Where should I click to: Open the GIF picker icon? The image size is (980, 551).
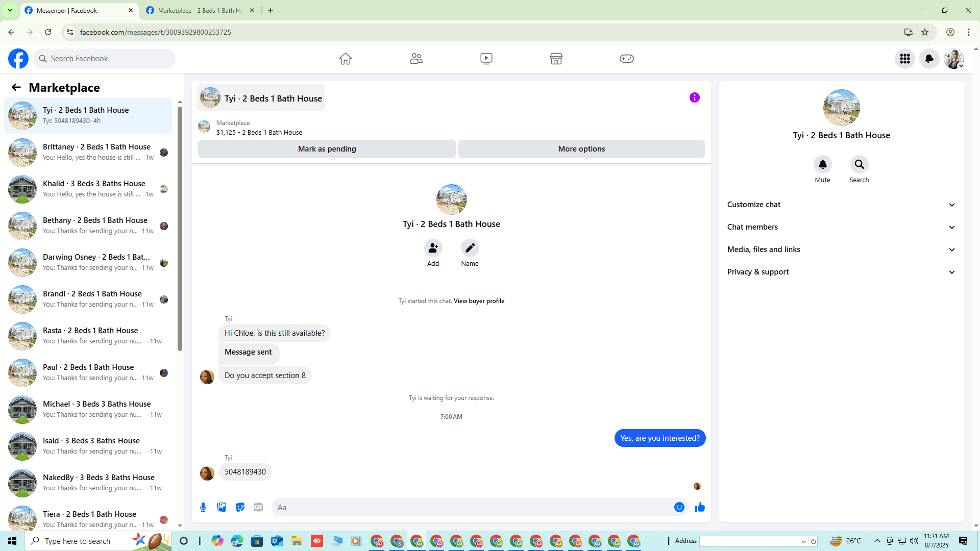click(258, 507)
